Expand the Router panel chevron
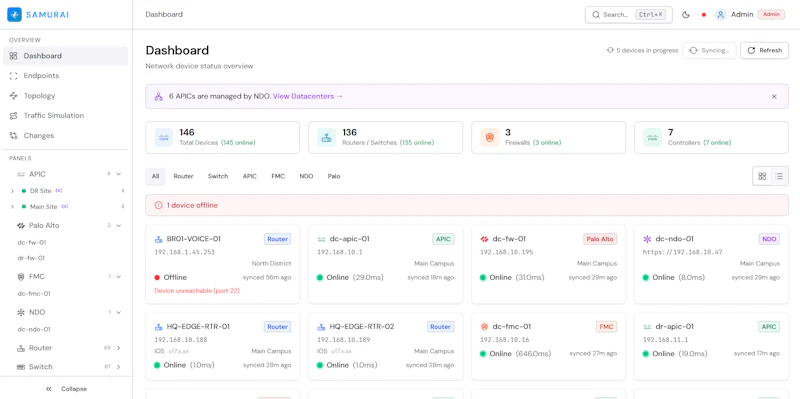 (x=118, y=348)
